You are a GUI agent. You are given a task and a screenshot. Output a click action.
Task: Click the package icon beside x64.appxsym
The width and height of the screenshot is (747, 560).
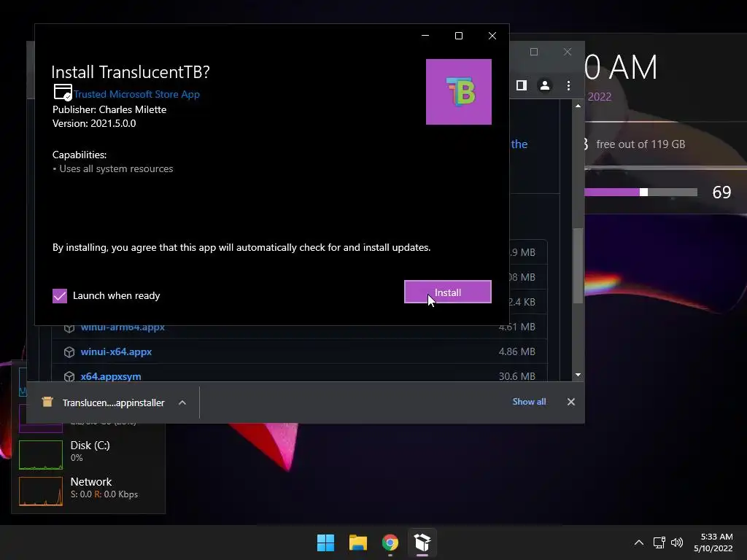click(x=69, y=377)
